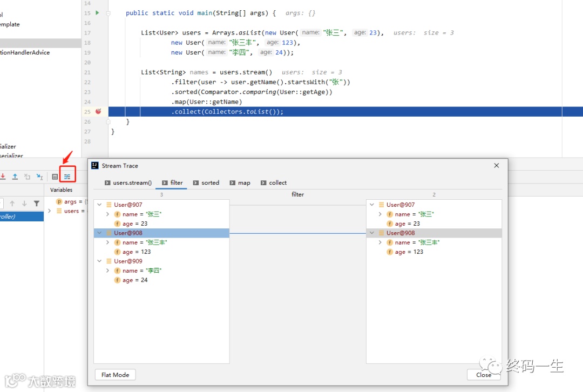Switch to the collect tab
Screen dimensions: 583x392
pyautogui.click(x=274, y=183)
